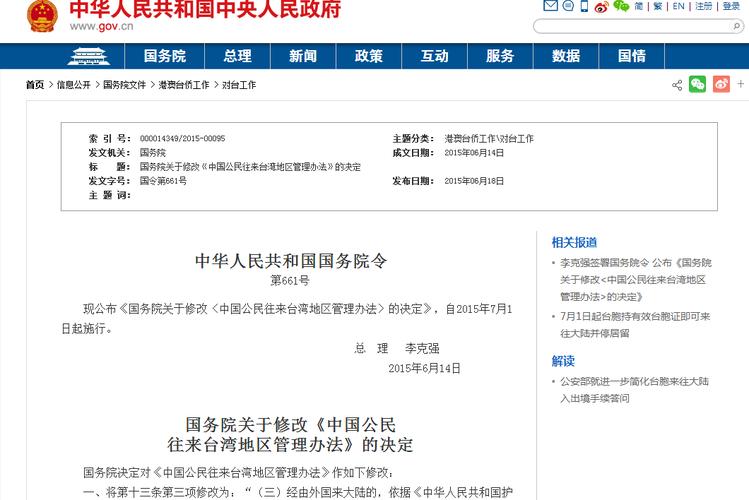The image size is (749, 500).
Task: Open related report 7月1日起台胞持有效台胞证
Action: click(x=635, y=325)
